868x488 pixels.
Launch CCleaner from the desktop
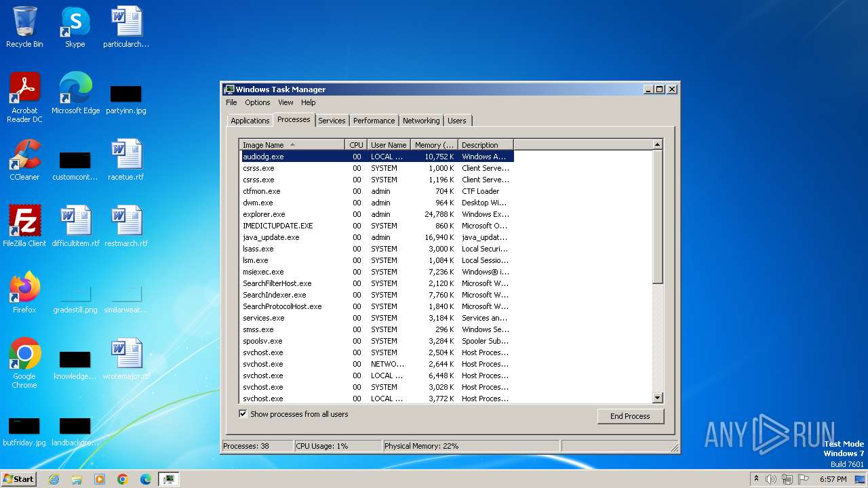(x=24, y=160)
